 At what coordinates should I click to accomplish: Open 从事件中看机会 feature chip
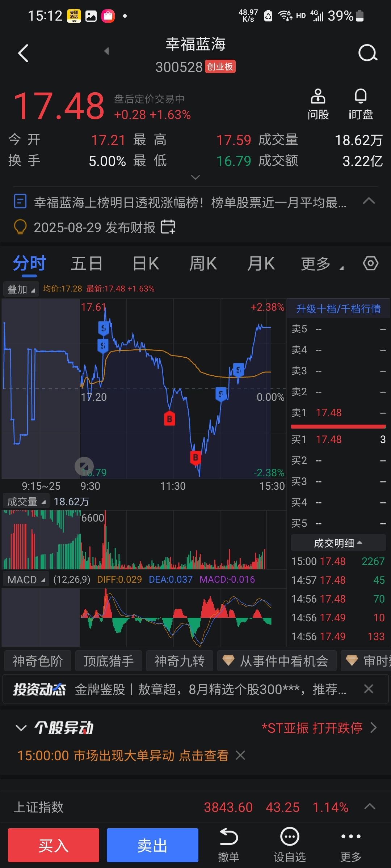click(x=277, y=661)
